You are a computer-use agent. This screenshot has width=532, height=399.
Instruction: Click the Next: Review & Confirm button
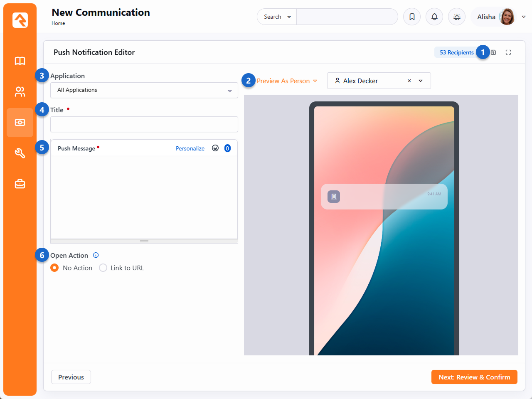[x=474, y=377]
